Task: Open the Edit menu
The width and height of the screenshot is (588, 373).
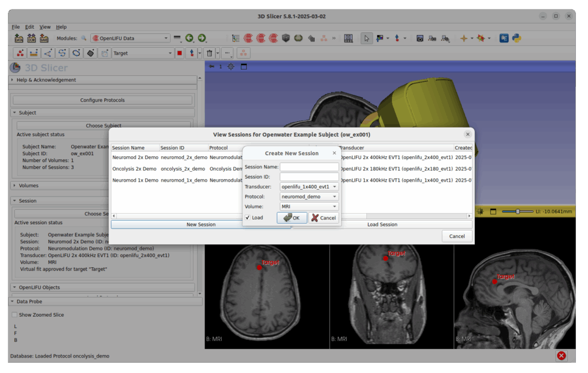Action: 30,27
